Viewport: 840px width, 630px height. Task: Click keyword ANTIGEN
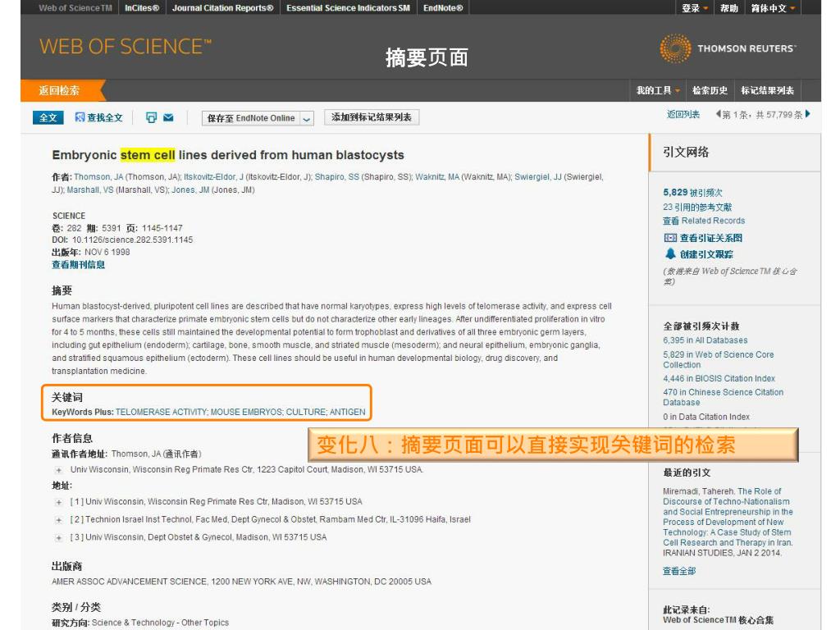348,412
